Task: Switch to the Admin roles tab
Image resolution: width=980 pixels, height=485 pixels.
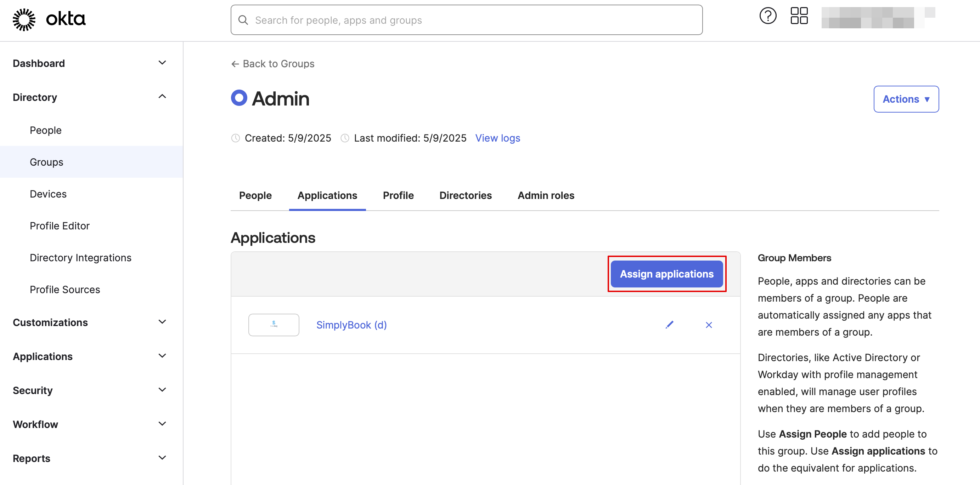Action: tap(546, 195)
